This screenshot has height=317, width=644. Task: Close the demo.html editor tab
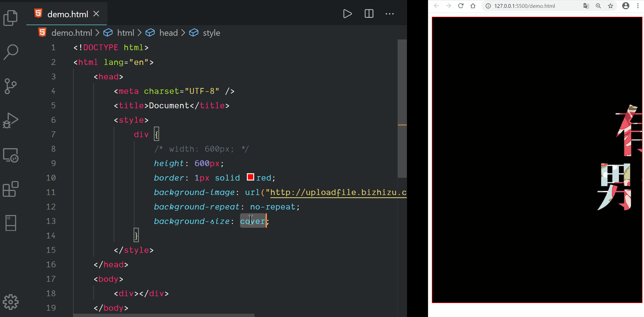[96, 14]
